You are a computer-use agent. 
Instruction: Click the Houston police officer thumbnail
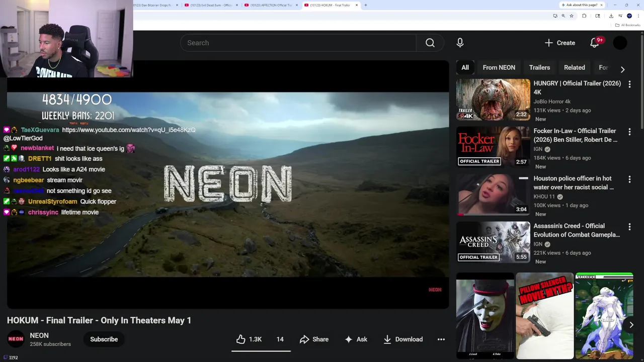point(493,195)
